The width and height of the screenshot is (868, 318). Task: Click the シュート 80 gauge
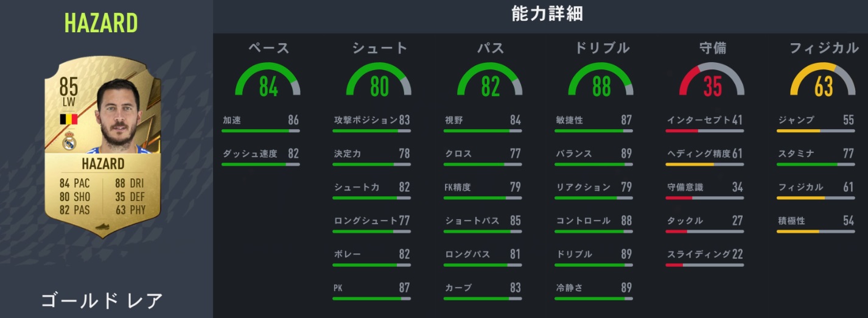tap(379, 82)
